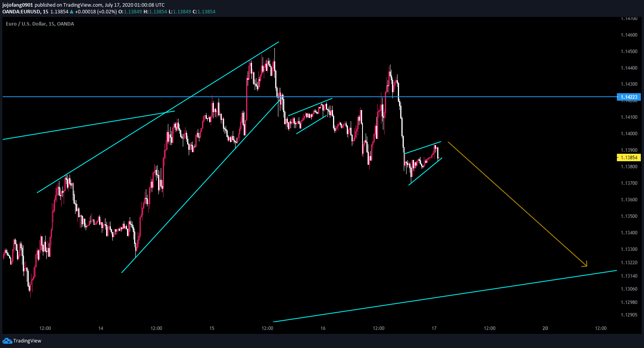Click the 1.14100 price axis value

(x=629, y=117)
